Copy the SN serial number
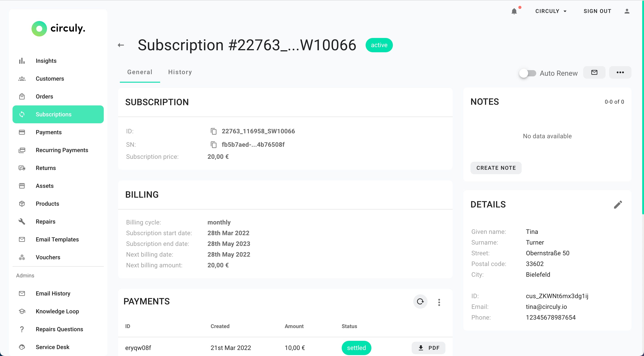This screenshot has width=644, height=356. click(x=214, y=144)
